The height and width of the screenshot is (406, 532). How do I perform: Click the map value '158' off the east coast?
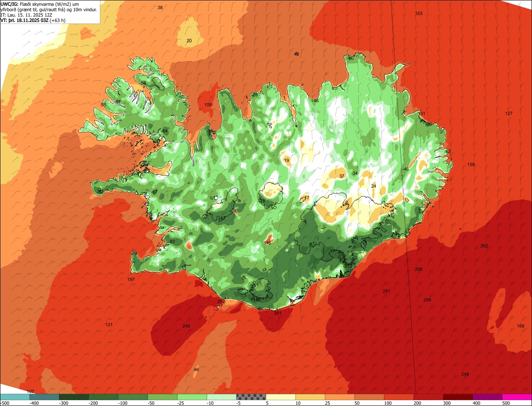(471, 164)
